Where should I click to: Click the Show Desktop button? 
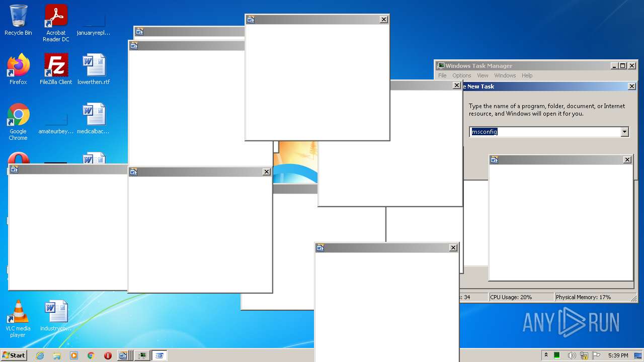[638, 355]
